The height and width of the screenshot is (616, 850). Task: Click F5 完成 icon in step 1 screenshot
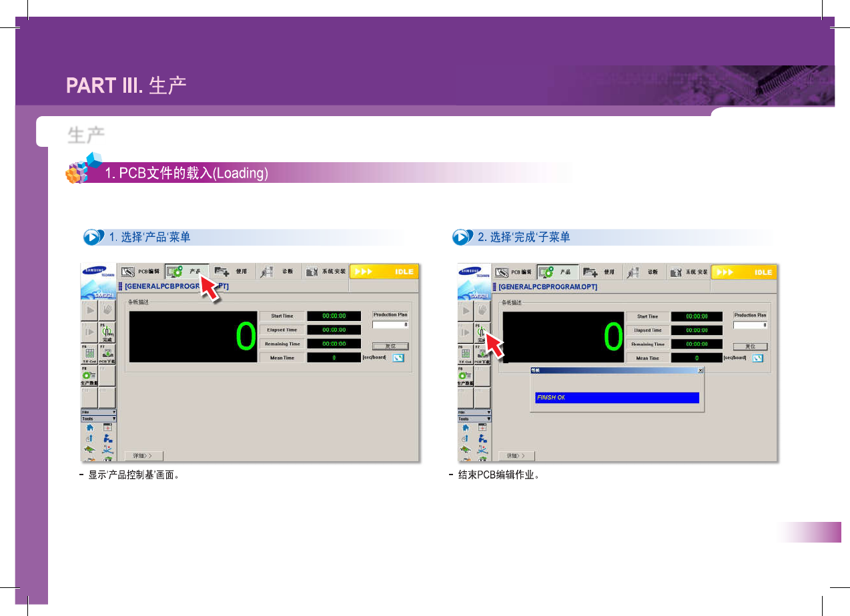coord(107,332)
